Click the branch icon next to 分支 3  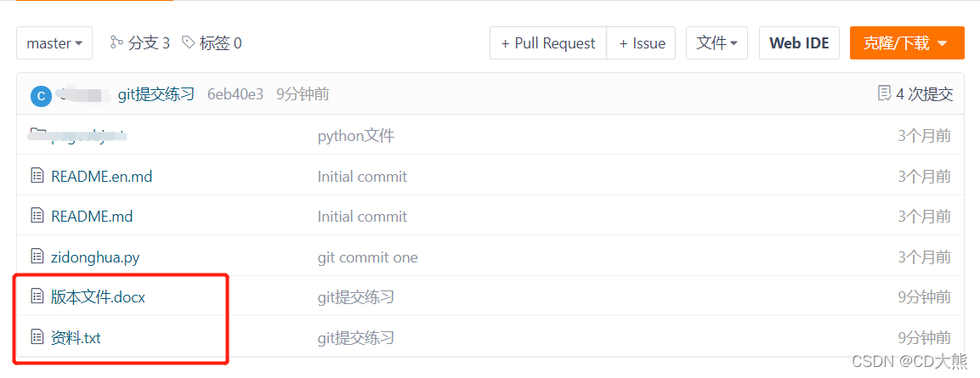pos(116,42)
